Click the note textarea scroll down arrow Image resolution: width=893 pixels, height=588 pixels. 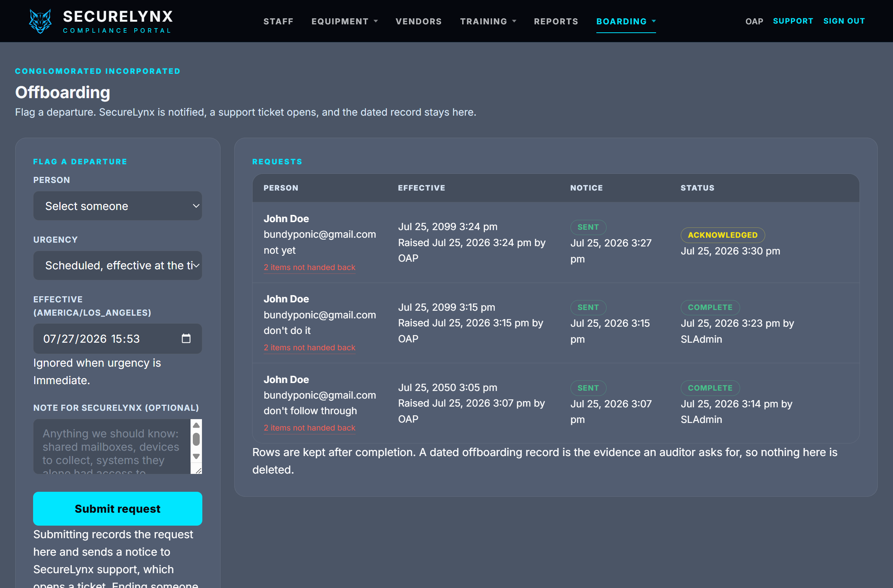[x=196, y=456]
